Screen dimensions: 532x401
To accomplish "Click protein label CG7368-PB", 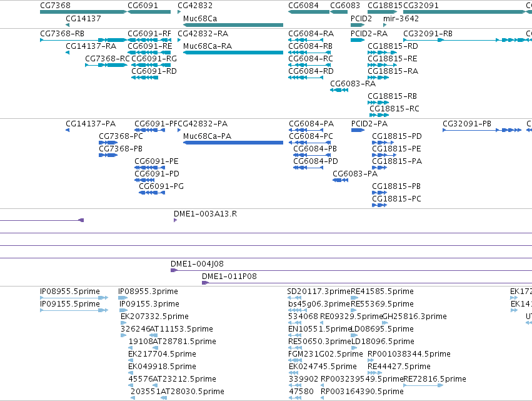I will click(x=121, y=149).
